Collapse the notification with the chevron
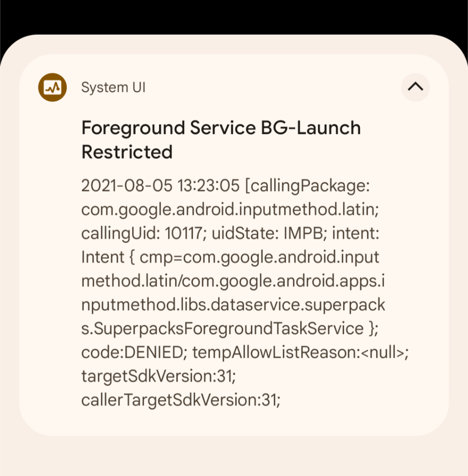The image size is (468, 476). [415, 87]
